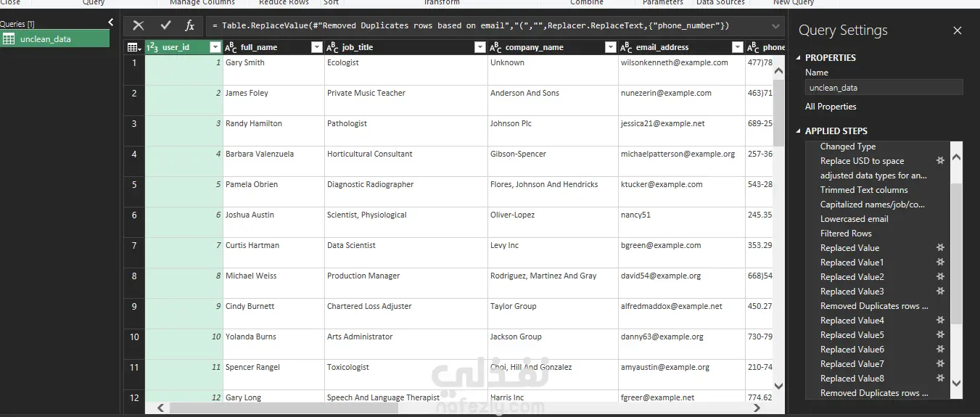Click company_name data type icon

coord(495,47)
